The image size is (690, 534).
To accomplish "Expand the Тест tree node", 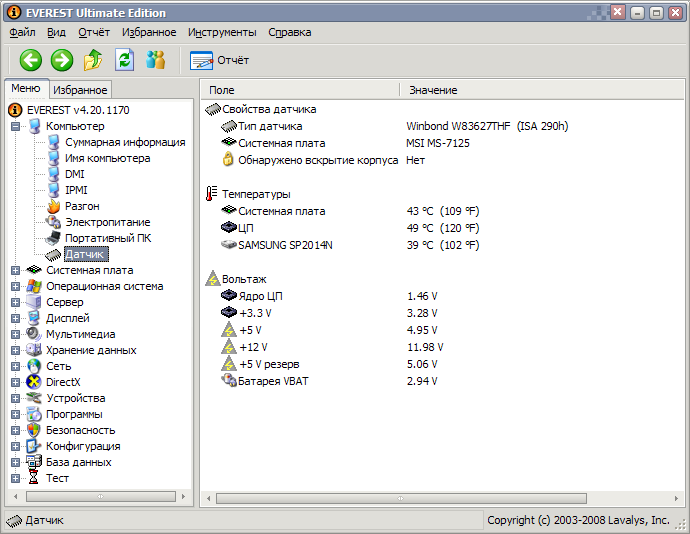I will (x=15, y=478).
